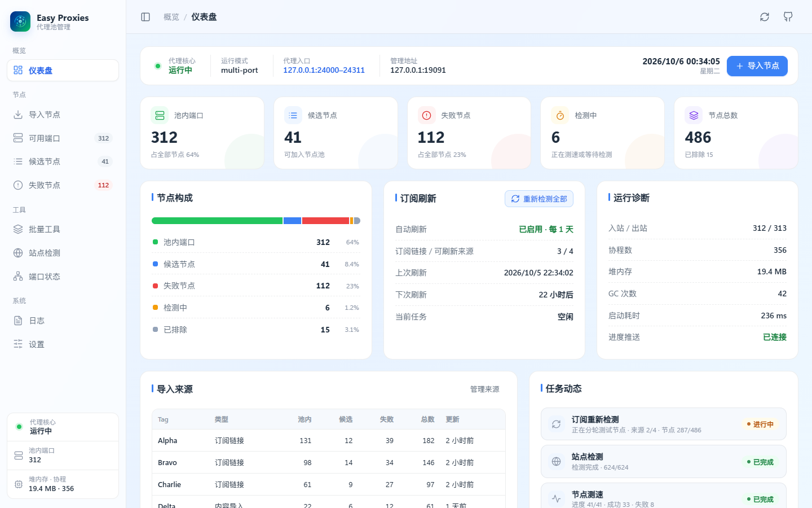Click the 池内端口 card icon
This screenshot has height=508, width=812.
pos(160,115)
